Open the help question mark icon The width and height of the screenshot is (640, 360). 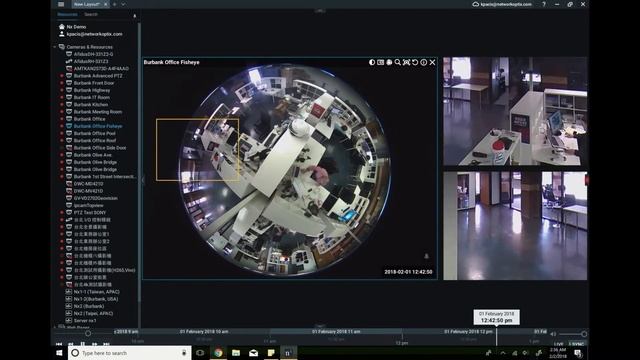pos(544,4)
